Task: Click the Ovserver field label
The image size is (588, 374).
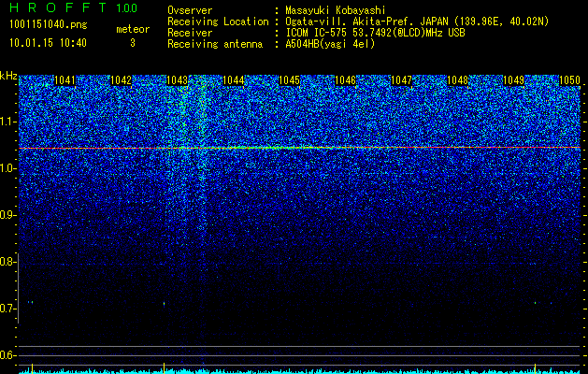Action: [190, 11]
